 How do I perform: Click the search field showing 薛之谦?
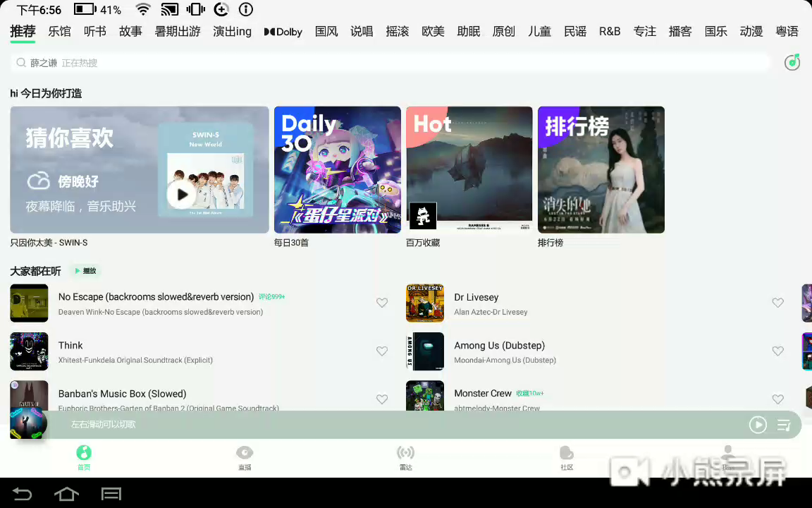click(388, 63)
